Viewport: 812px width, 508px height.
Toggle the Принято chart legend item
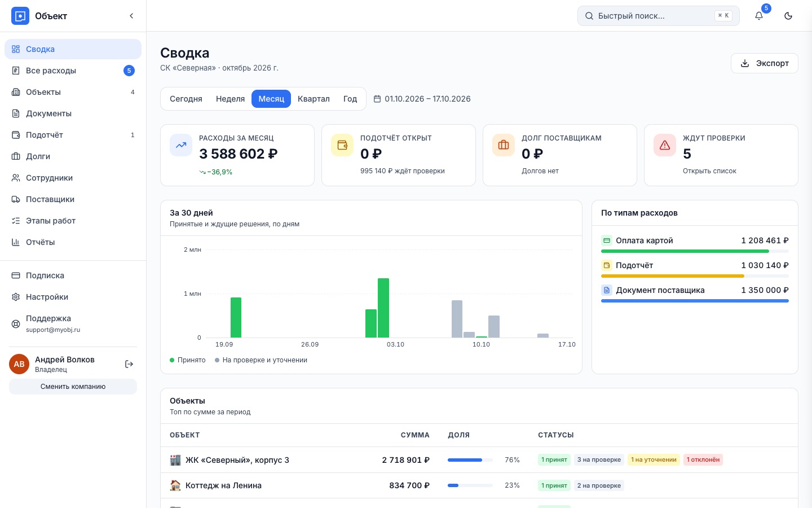point(188,360)
